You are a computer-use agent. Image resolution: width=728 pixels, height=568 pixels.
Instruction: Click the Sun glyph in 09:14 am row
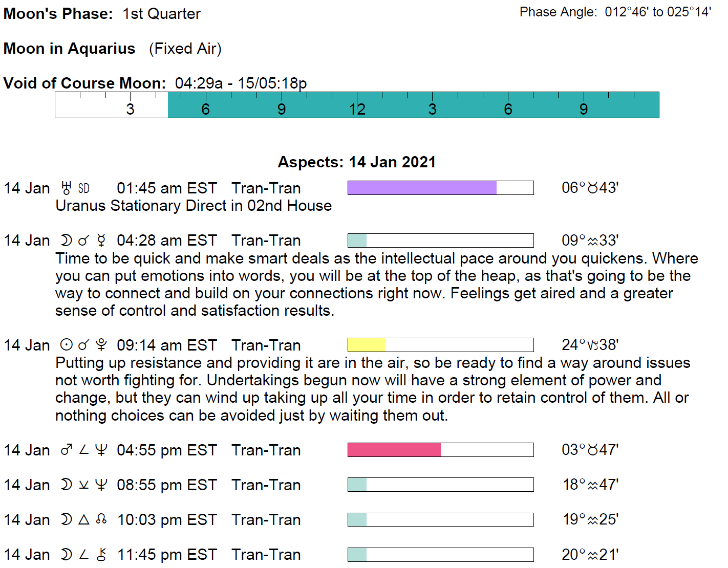[x=66, y=345]
